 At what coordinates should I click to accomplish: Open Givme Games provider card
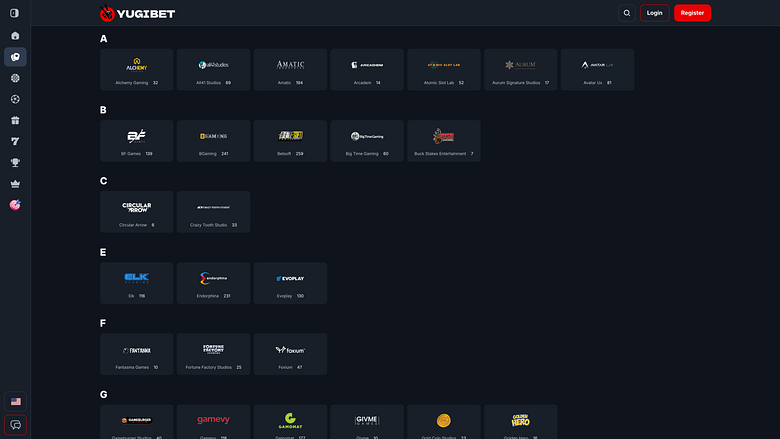(x=367, y=422)
